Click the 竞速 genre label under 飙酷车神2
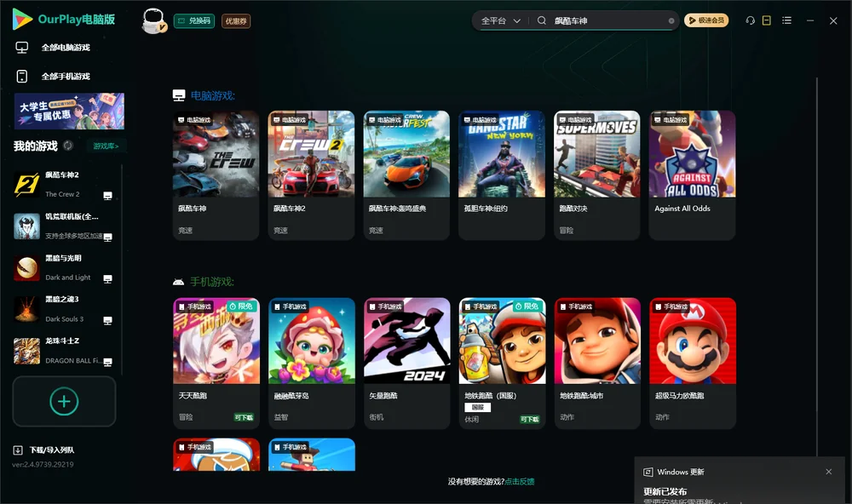852x504 pixels. click(x=280, y=230)
